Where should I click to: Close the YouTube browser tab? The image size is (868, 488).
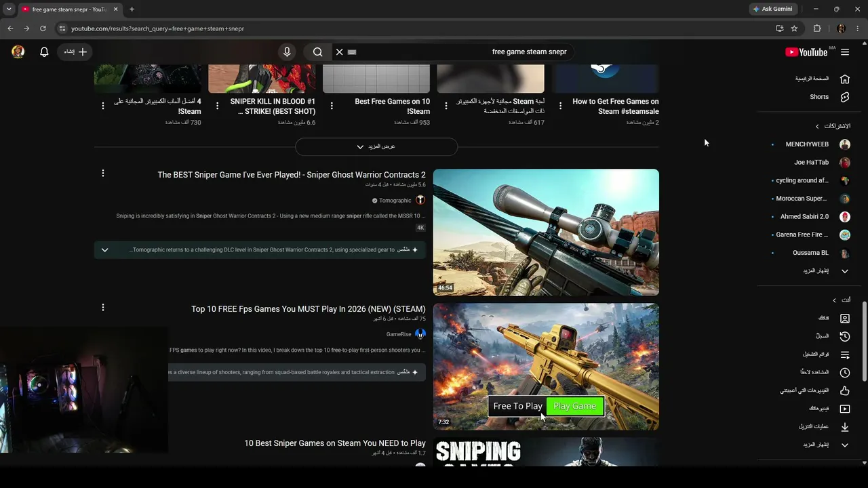(115, 9)
